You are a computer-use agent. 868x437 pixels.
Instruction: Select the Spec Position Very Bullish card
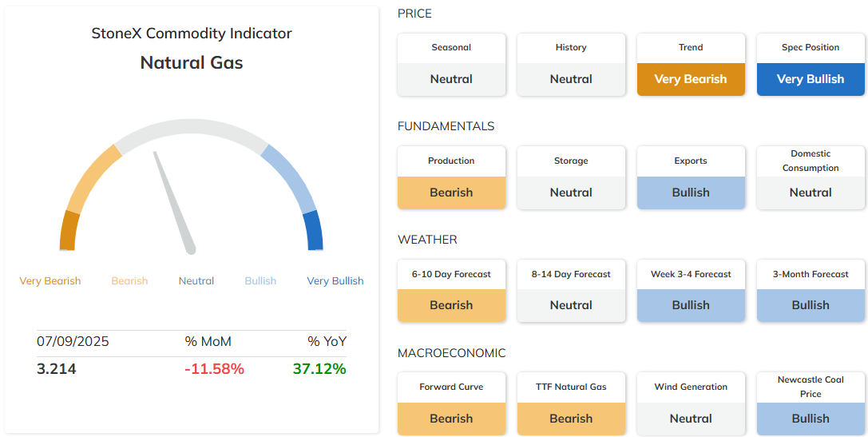coord(811,64)
